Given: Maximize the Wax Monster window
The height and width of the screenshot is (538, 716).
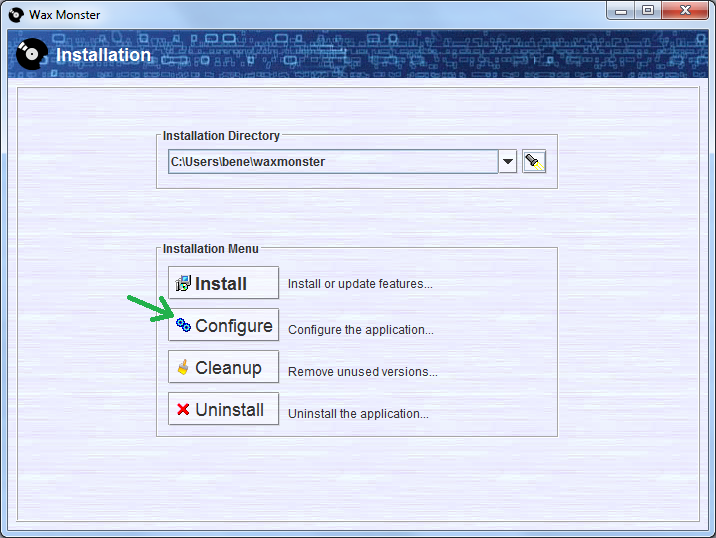Looking at the screenshot, I should click(648, 11).
